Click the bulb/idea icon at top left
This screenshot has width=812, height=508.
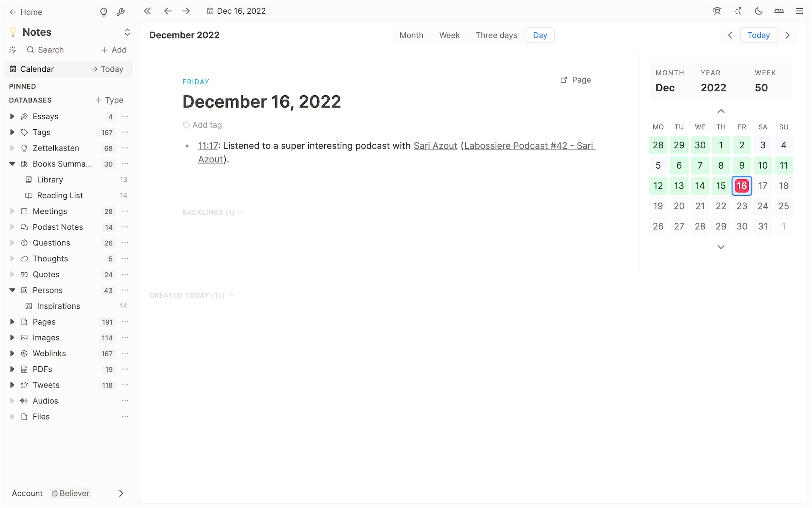point(104,11)
